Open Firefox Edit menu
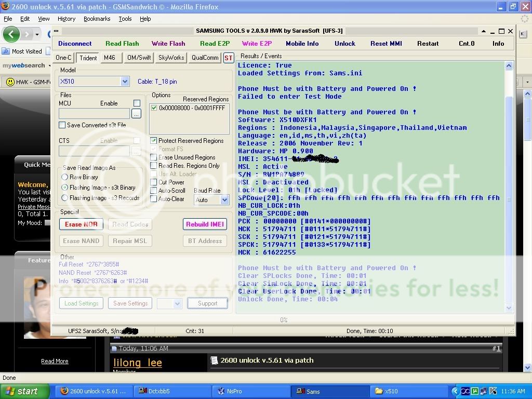 click(25, 19)
